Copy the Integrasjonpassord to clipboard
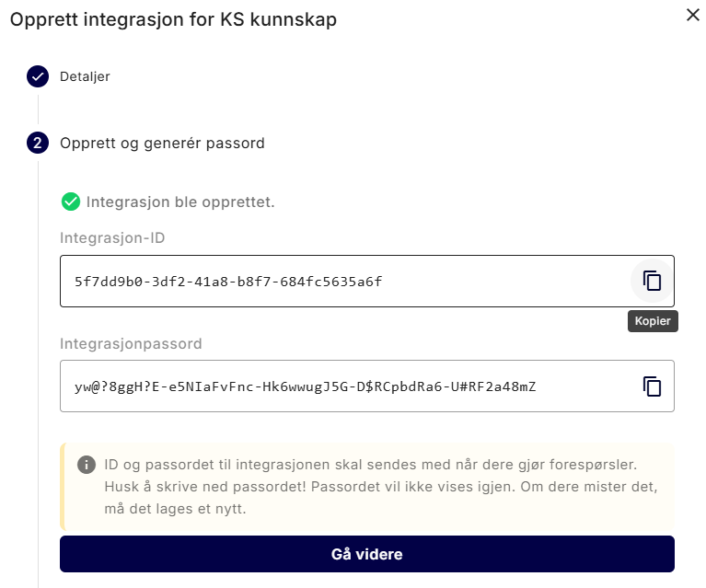The width and height of the screenshot is (706, 588). click(652, 386)
